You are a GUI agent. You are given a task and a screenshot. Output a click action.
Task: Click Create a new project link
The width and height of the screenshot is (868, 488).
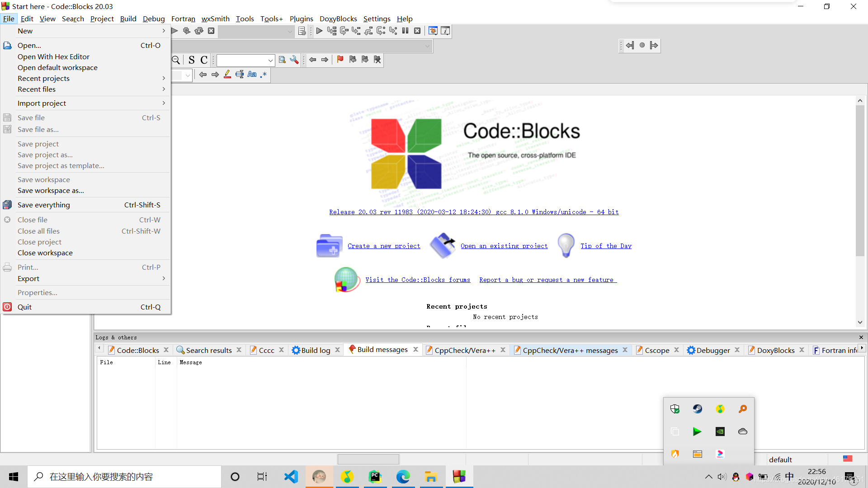coord(384,246)
